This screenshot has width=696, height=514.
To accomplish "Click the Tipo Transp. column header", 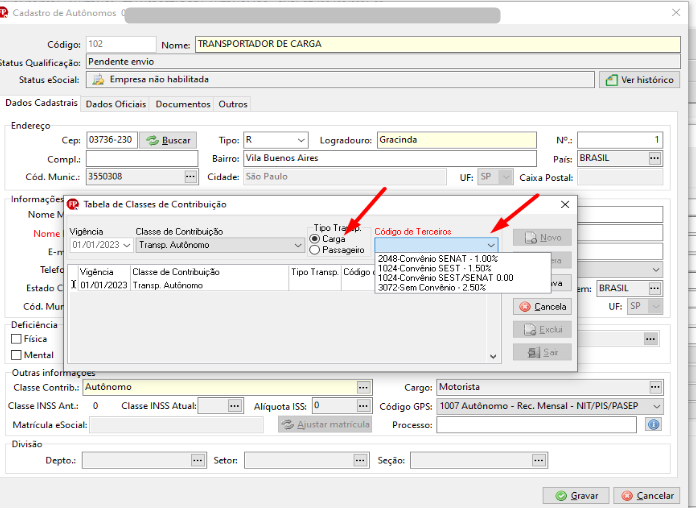I will (x=315, y=272).
